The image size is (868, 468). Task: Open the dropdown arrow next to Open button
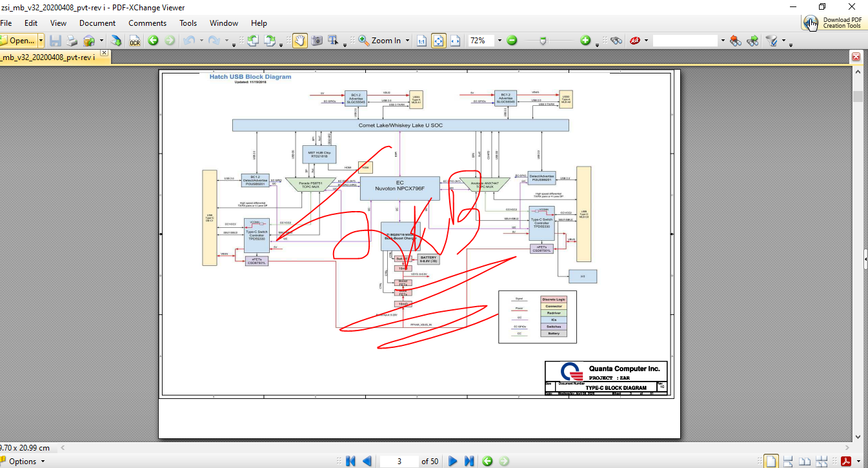point(41,41)
